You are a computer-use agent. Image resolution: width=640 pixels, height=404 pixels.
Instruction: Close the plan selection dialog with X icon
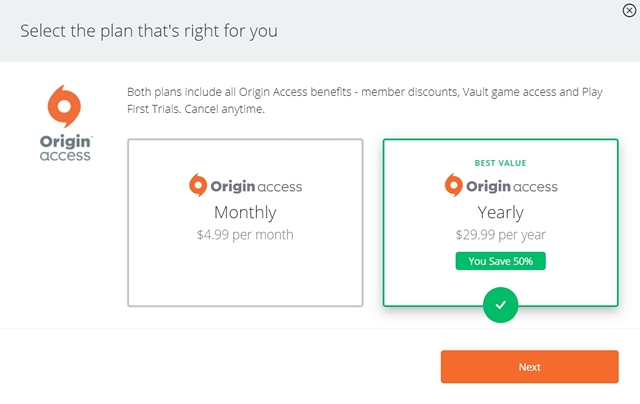(x=629, y=10)
